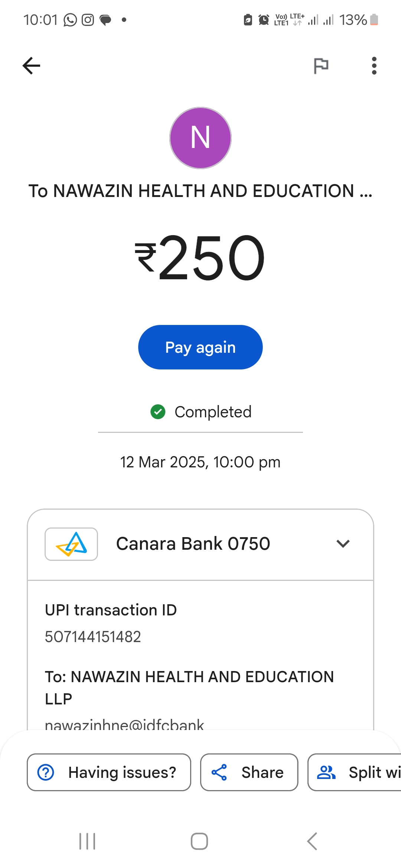This screenshot has height=868, width=401.
Task: Tap the nawazinhne@idfcbank UPI address
Action: 124,724
